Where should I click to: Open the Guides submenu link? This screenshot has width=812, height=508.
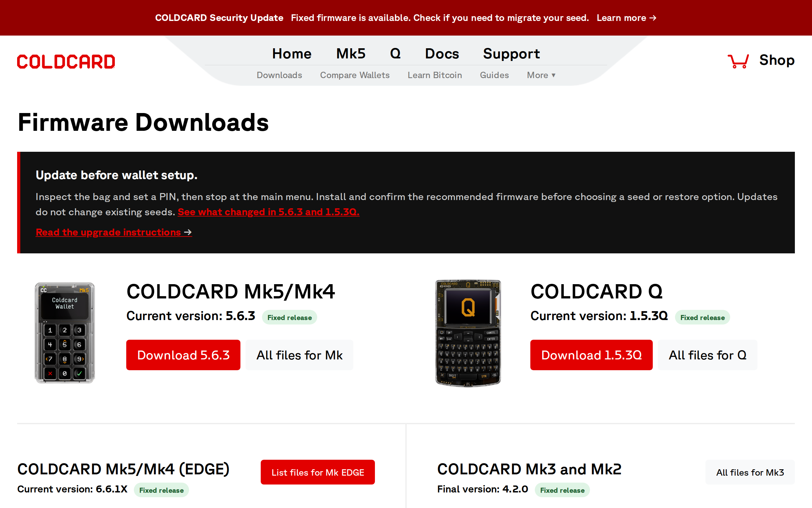tap(494, 75)
